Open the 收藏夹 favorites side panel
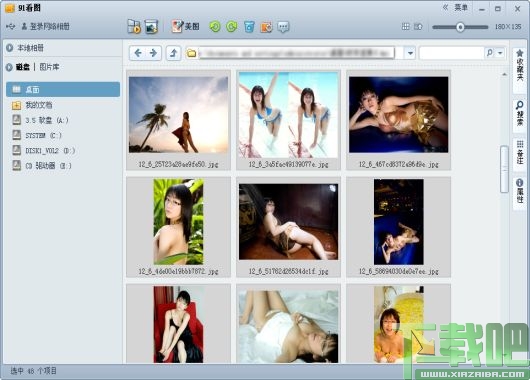 click(x=520, y=66)
